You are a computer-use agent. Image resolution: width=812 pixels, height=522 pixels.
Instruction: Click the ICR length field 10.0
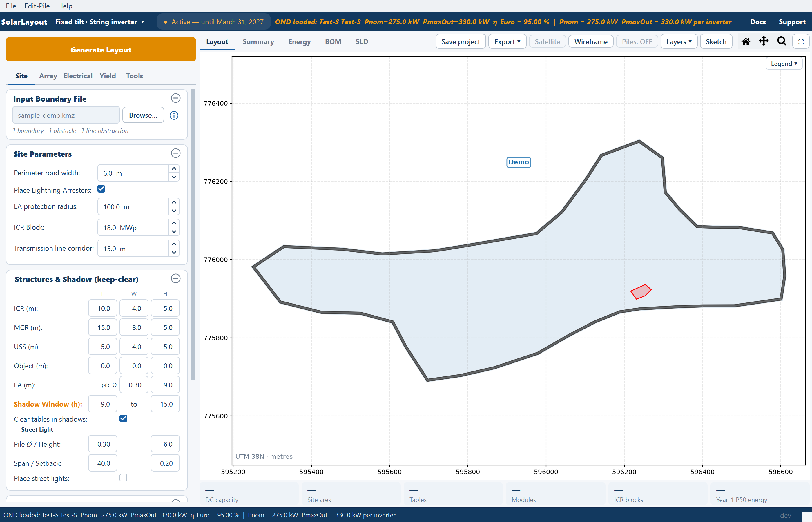[103, 308]
